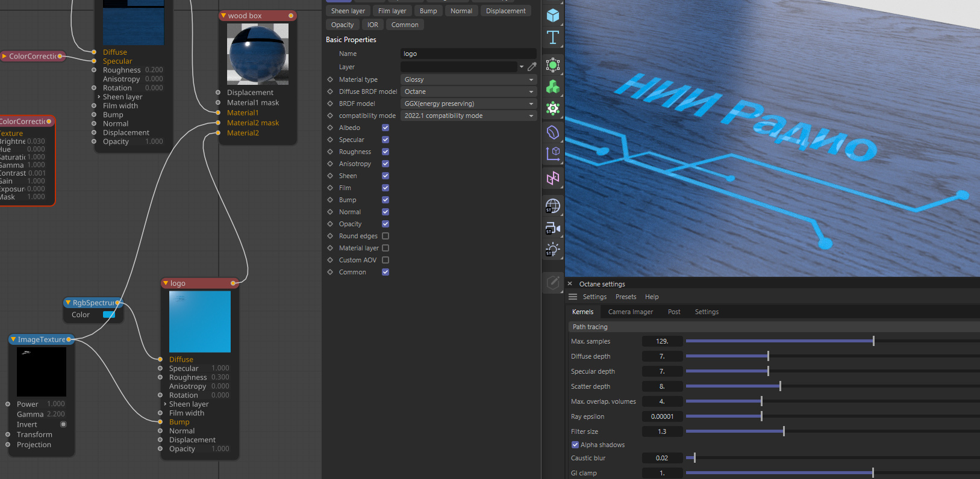The height and width of the screenshot is (479, 980).
Task: Open the Settings menu beside Presets
Action: pyautogui.click(x=595, y=297)
